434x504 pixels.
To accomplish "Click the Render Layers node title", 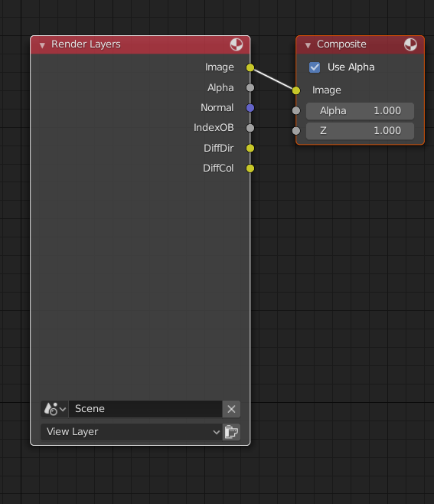I will 86,44.
